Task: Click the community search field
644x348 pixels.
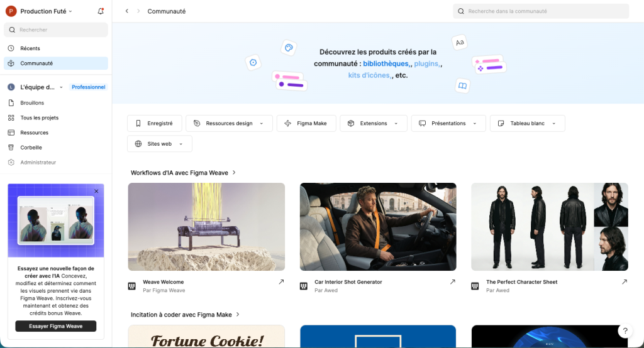Action: (x=540, y=11)
